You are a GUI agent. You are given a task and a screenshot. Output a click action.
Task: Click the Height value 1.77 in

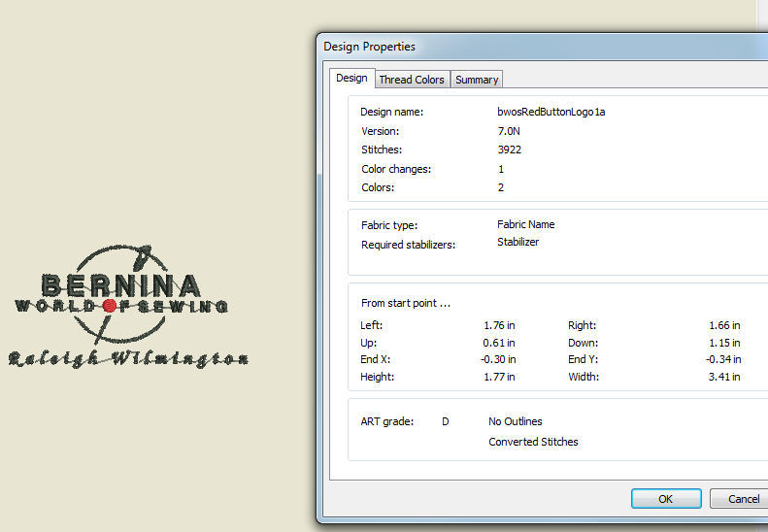point(499,377)
